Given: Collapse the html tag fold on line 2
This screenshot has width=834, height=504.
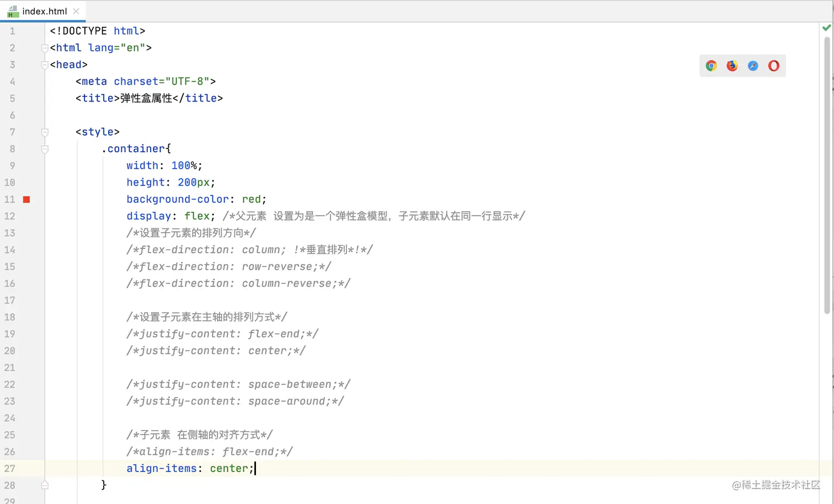Looking at the screenshot, I should click(45, 48).
